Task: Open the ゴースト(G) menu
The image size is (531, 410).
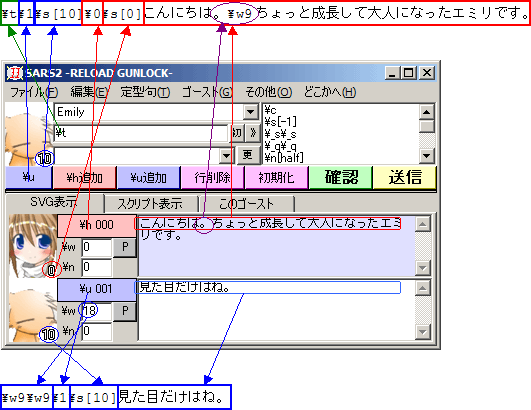Action: [207, 92]
